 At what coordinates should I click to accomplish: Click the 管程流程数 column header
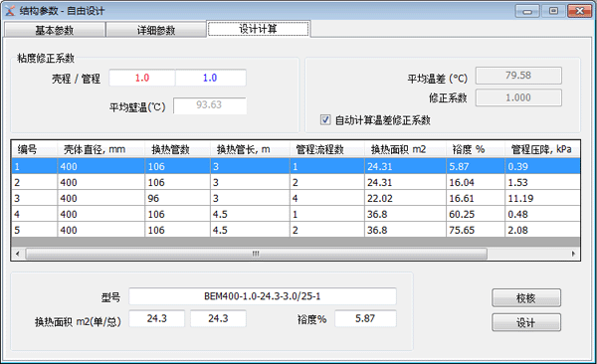(x=327, y=149)
